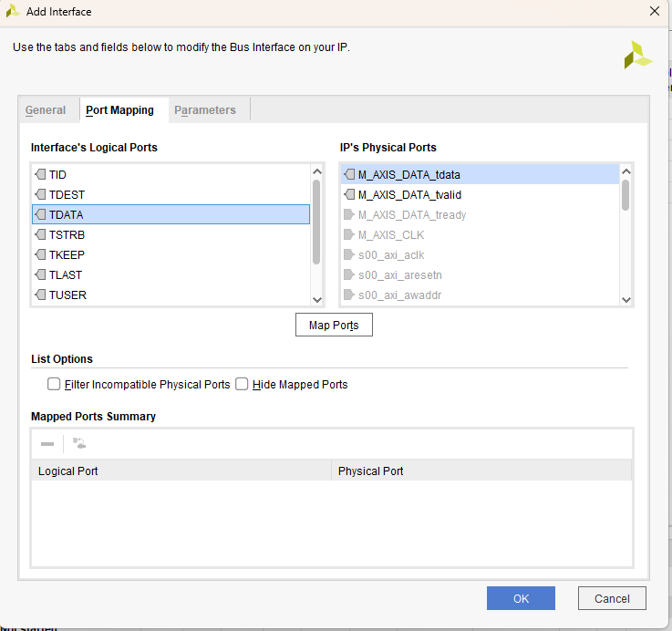Click physical ports list scrollbar thumb

[x=625, y=195]
